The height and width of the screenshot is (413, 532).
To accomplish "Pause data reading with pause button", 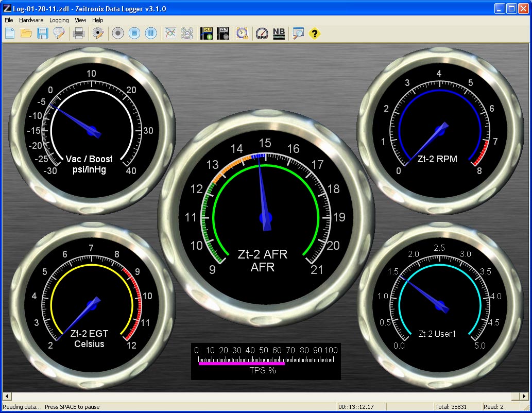I will coord(150,33).
